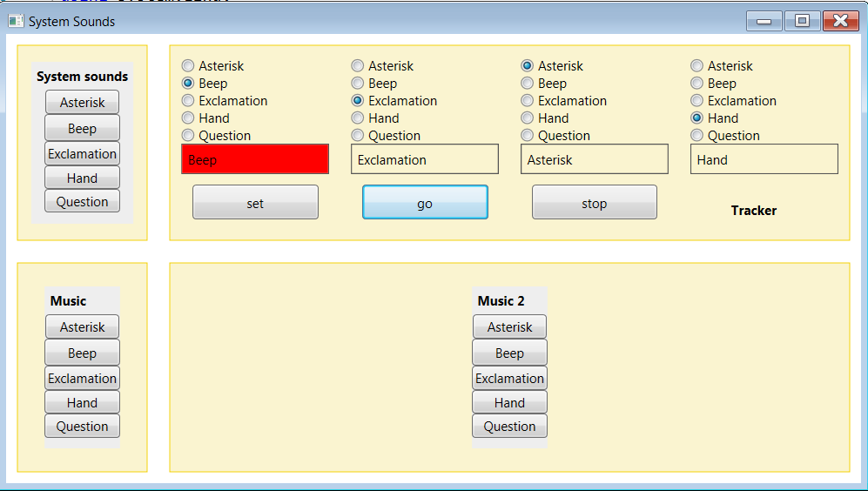This screenshot has height=491, width=868.
Task: Click the Hand text field
Action: (764, 159)
